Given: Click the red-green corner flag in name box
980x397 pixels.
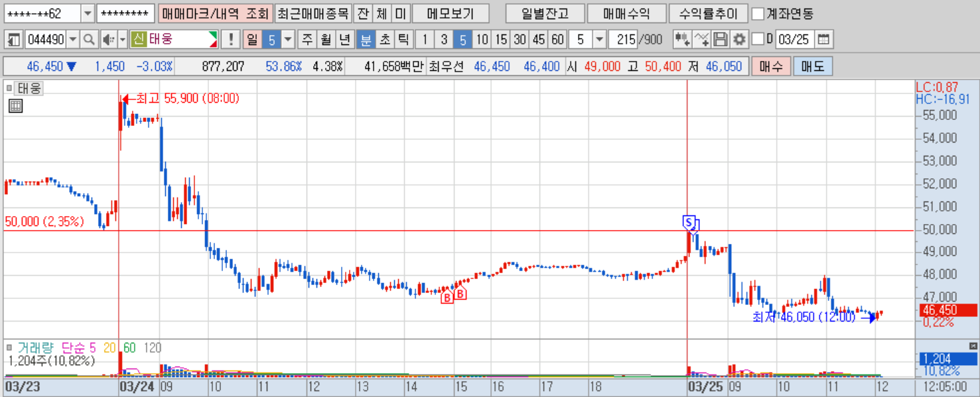Looking at the screenshot, I should click(x=212, y=40).
